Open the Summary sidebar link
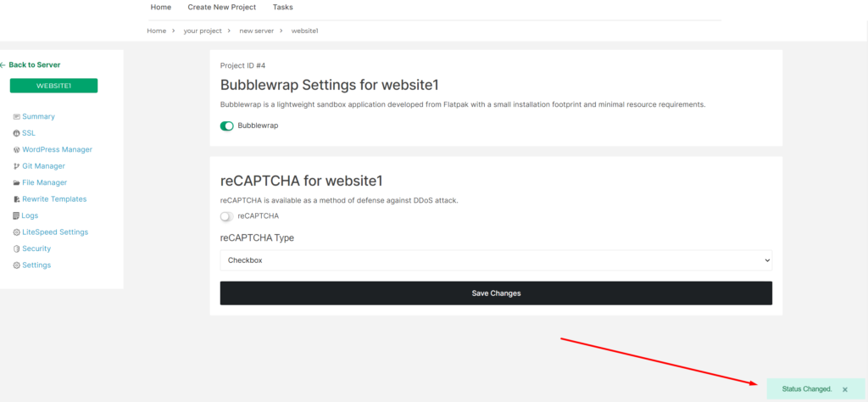The height and width of the screenshot is (402, 868). click(x=38, y=117)
